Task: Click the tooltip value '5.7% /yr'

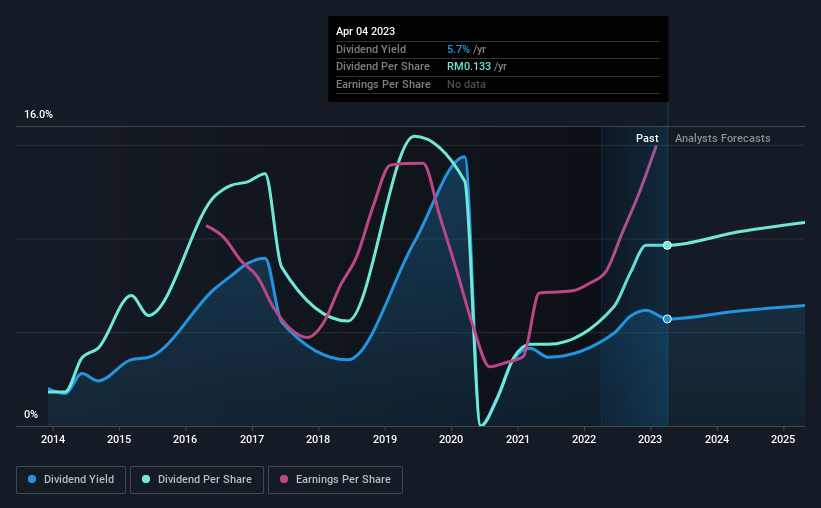Action: pyautogui.click(x=467, y=49)
